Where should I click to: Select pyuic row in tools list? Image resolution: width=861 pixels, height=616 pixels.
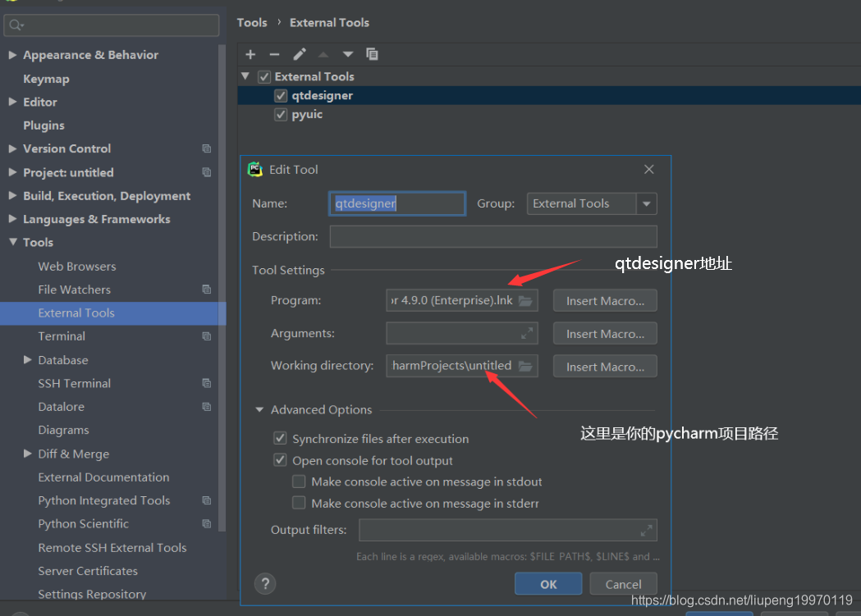(549, 115)
